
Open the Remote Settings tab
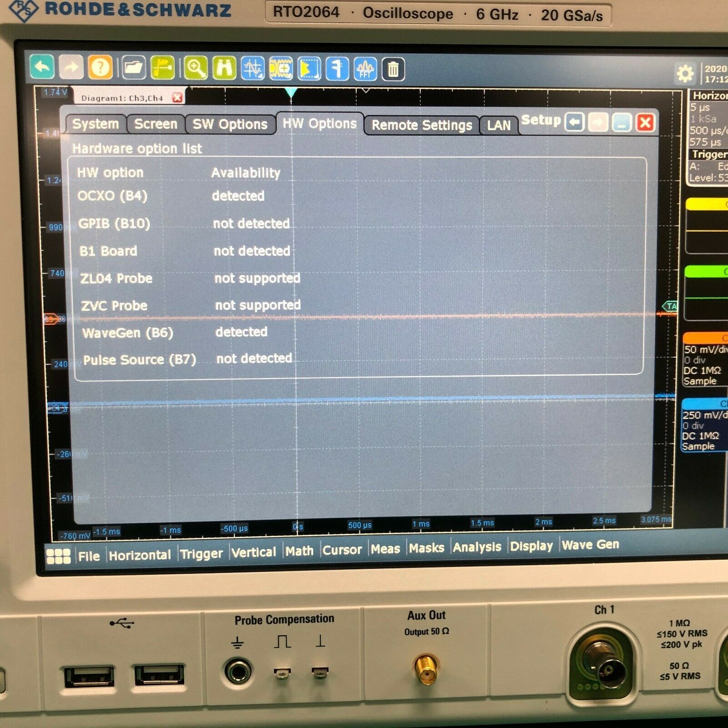click(422, 125)
